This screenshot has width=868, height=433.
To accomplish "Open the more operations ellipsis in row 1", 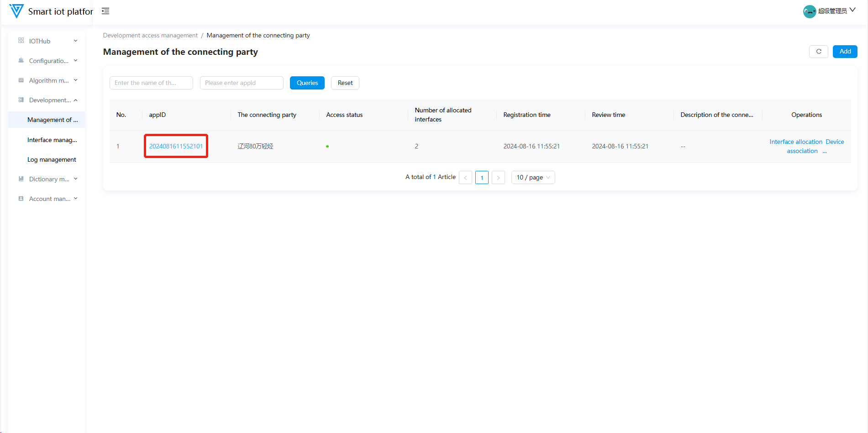I will tap(825, 152).
